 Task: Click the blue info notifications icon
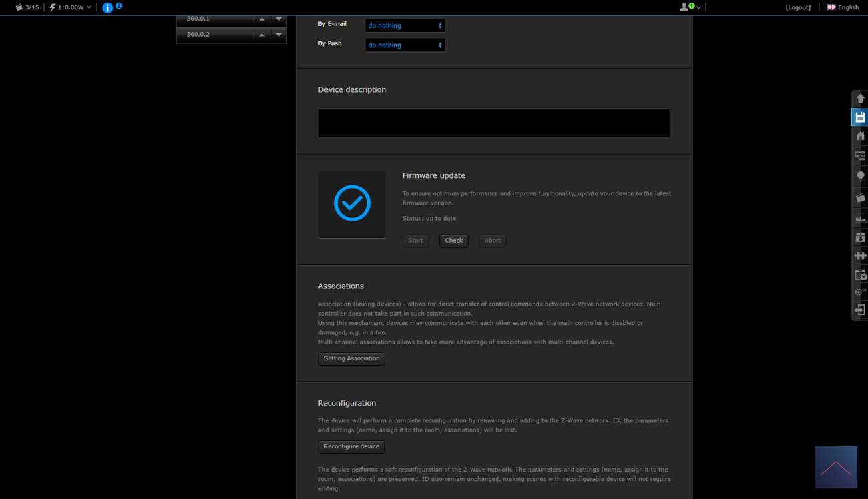107,8
